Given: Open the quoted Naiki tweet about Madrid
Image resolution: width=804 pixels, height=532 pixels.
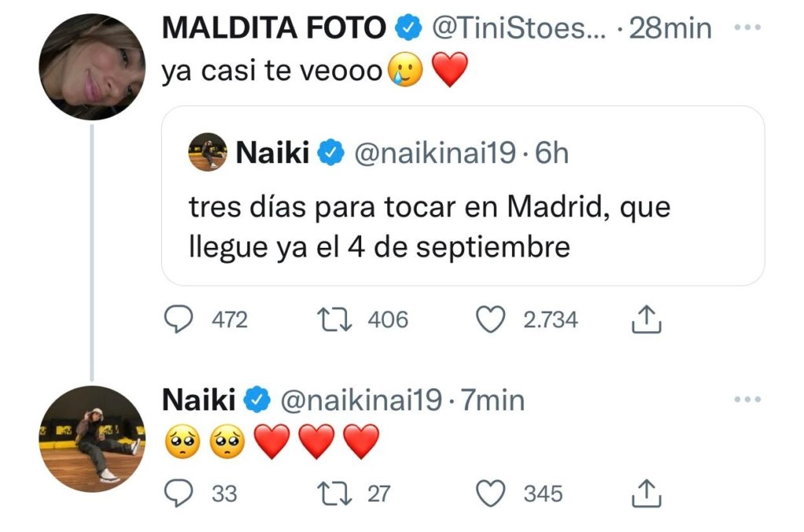Looking at the screenshot, I should pos(462,228).
